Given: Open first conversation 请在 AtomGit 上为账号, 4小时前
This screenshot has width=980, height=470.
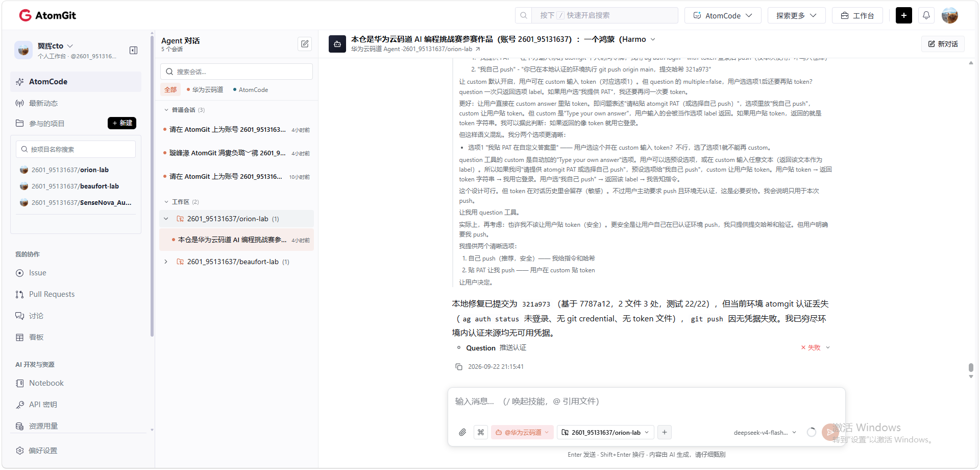Looking at the screenshot, I should pyautogui.click(x=236, y=130).
